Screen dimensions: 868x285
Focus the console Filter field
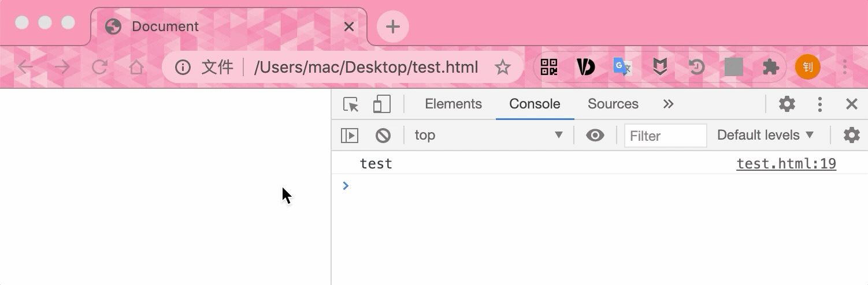pyautogui.click(x=666, y=136)
